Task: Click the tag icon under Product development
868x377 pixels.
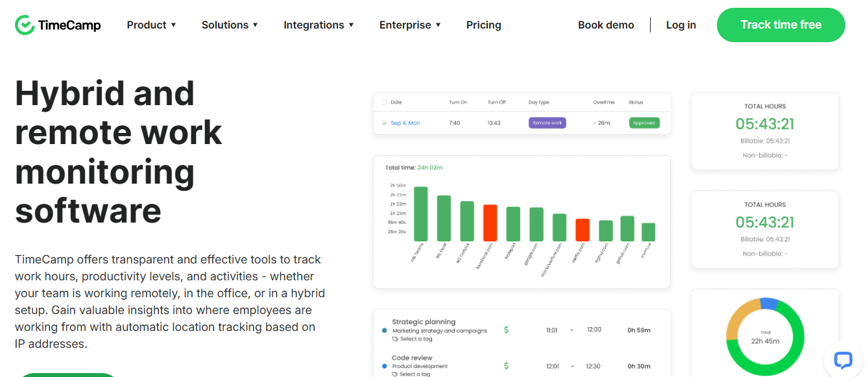Action: click(x=395, y=374)
